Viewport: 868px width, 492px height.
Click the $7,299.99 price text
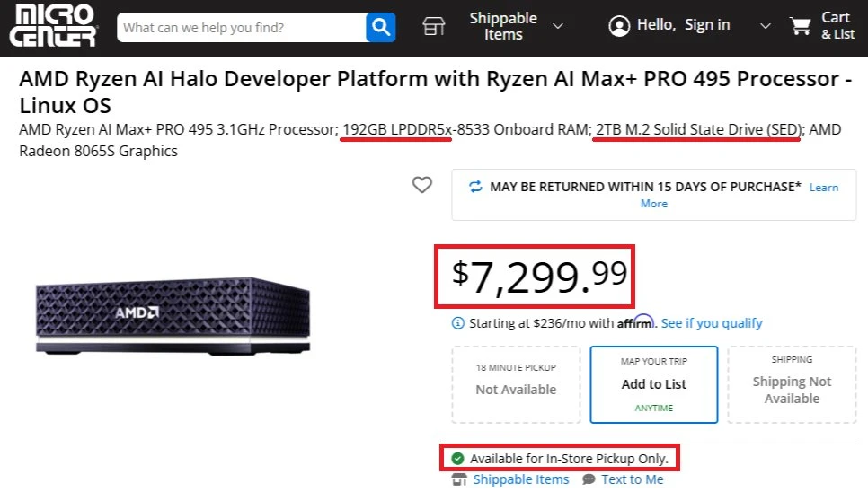[x=539, y=277]
